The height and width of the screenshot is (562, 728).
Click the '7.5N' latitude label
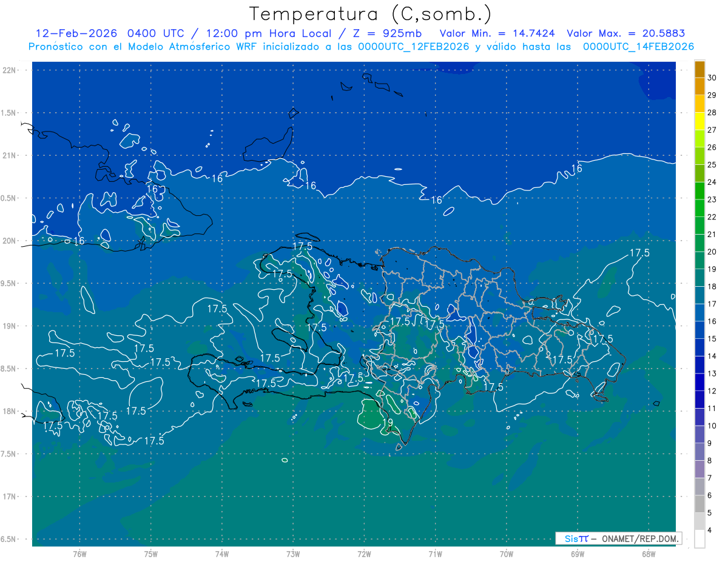9,453
